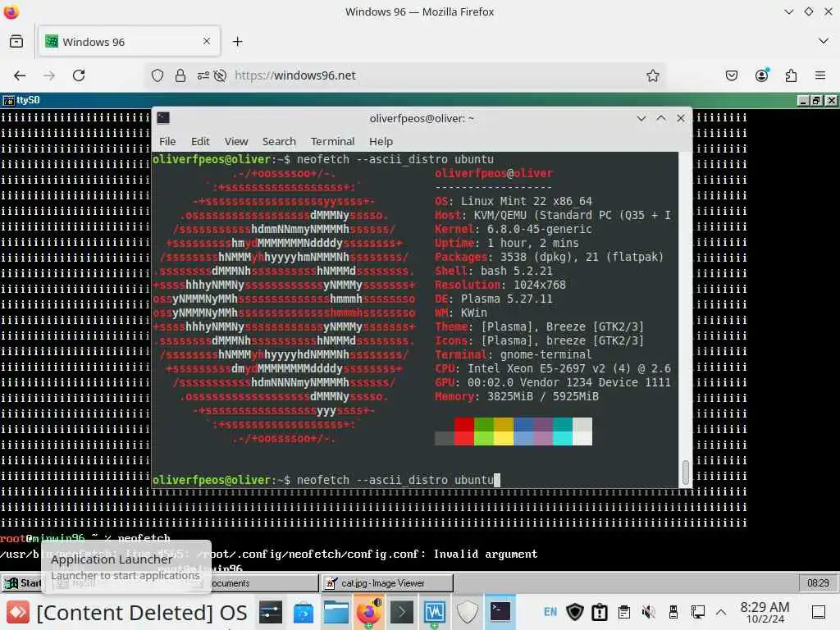Open System Settings from the taskbar
840x630 pixels.
271,612
